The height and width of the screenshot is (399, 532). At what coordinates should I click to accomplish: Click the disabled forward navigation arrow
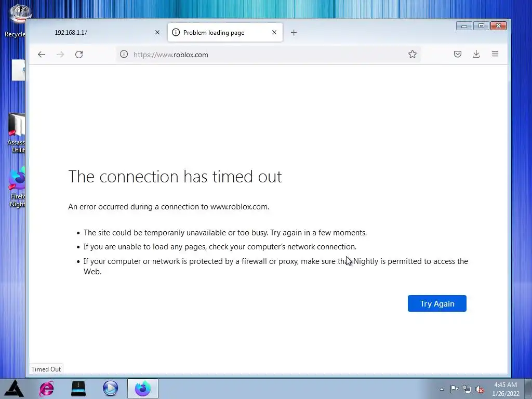coord(60,54)
